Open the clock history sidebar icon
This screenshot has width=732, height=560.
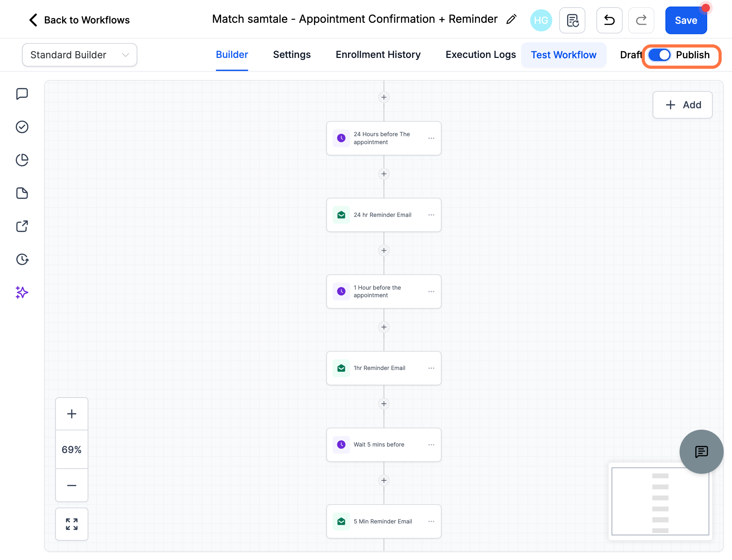22,259
